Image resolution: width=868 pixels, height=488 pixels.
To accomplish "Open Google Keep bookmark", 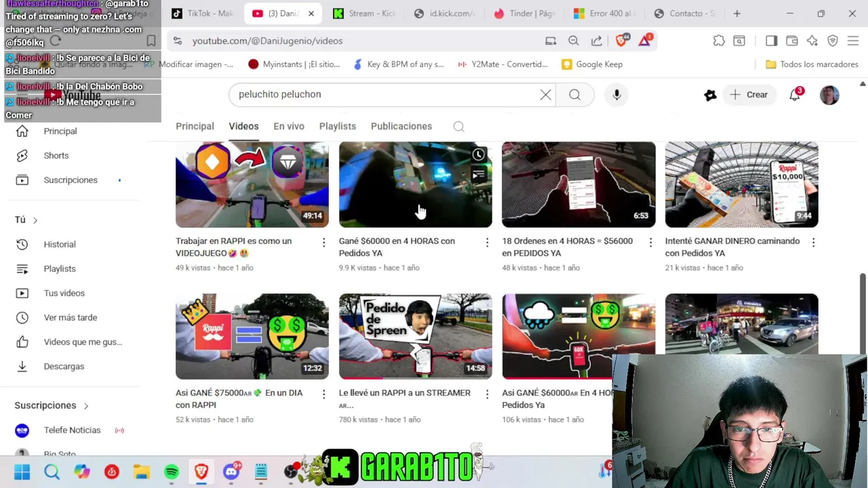I will coord(592,64).
